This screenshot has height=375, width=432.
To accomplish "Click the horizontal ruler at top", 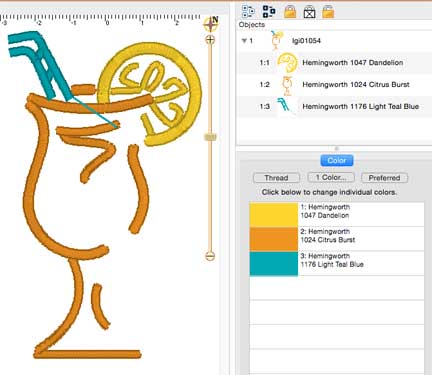I will coord(100,19).
